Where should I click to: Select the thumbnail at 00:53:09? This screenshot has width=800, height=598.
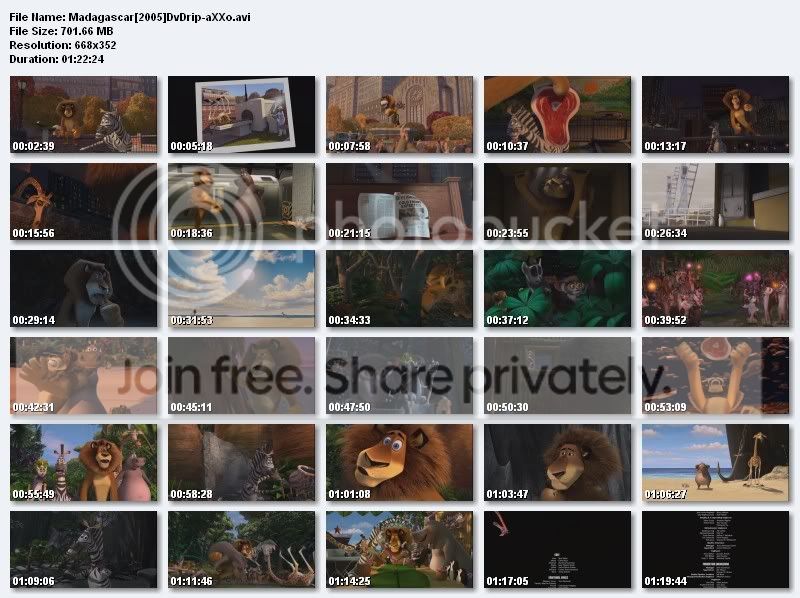pyautogui.click(x=715, y=376)
